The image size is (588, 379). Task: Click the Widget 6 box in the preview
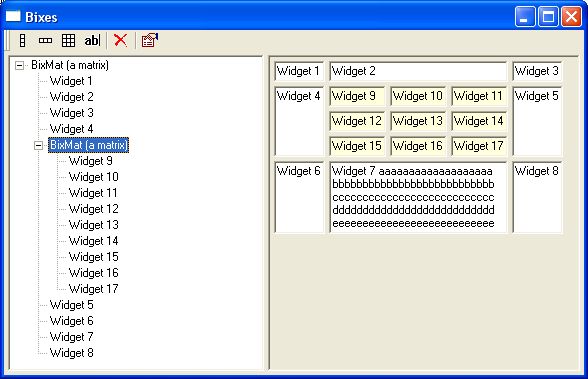tap(299, 197)
